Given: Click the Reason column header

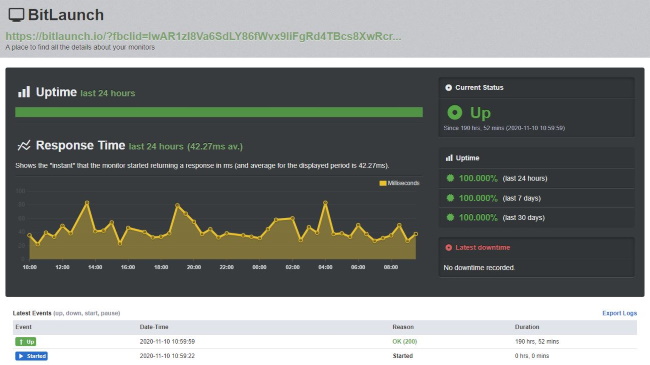Looking at the screenshot, I should click(x=403, y=327).
